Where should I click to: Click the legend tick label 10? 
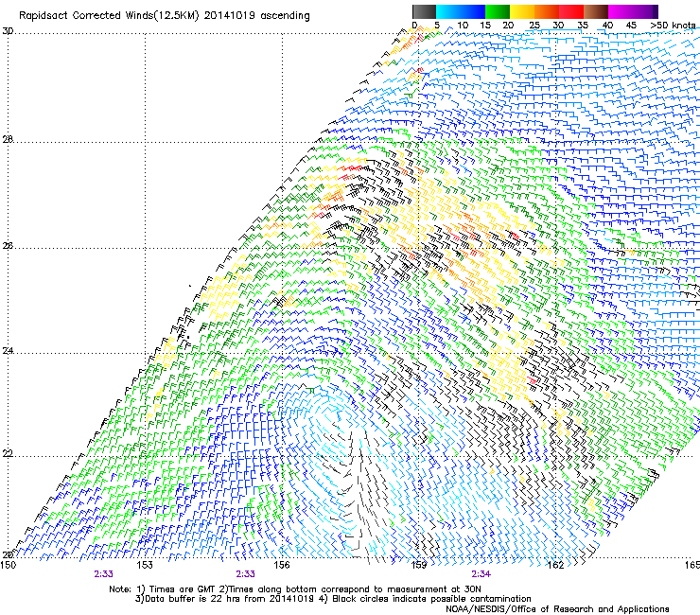point(463,26)
